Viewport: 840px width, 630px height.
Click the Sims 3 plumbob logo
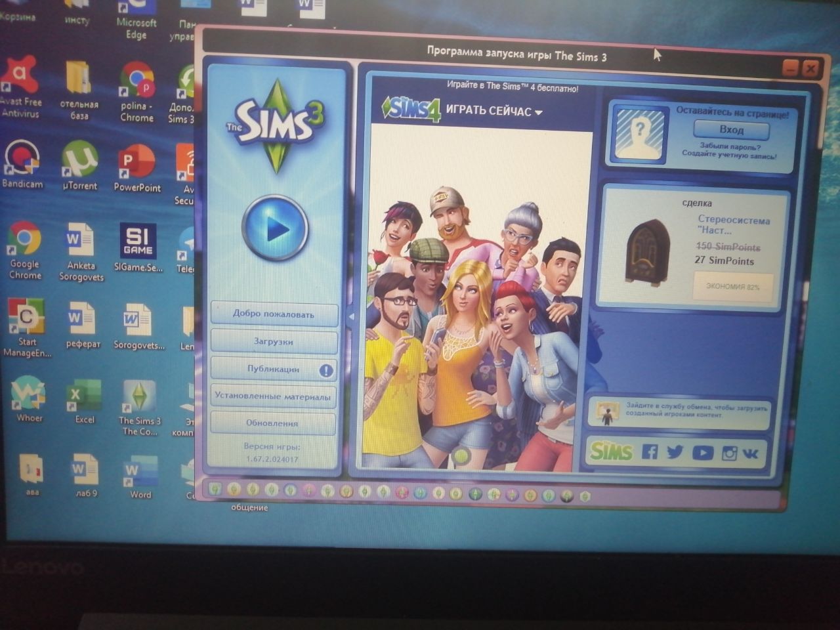pos(276,126)
